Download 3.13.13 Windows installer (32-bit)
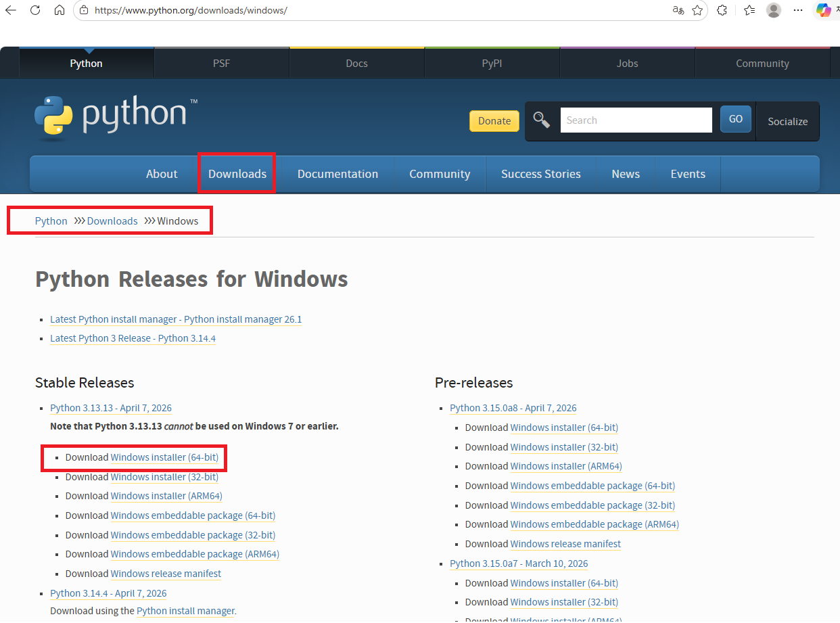 pos(164,477)
